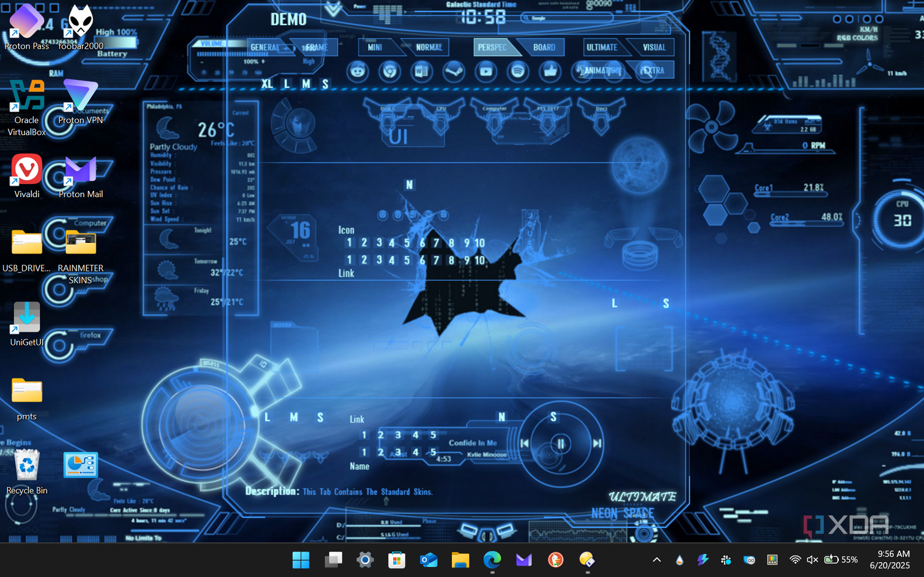Open Microsoft Edge from the taskbar
The image size is (924, 577).
[x=492, y=560]
